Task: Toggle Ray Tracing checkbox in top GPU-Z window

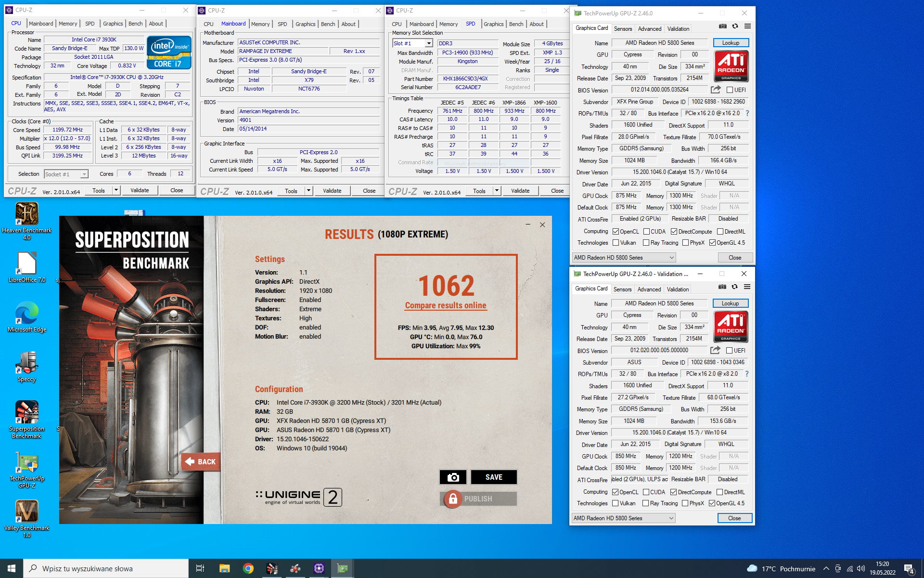Action: [646, 243]
